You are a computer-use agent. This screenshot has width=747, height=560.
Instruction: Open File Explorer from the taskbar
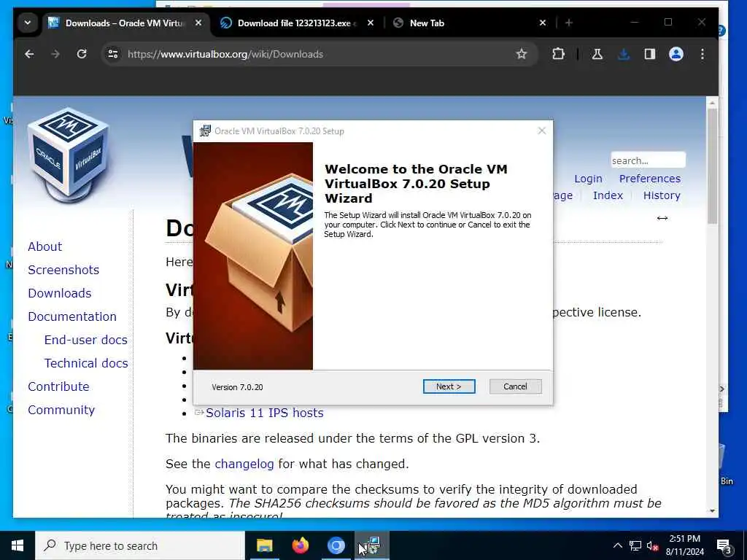(x=264, y=545)
